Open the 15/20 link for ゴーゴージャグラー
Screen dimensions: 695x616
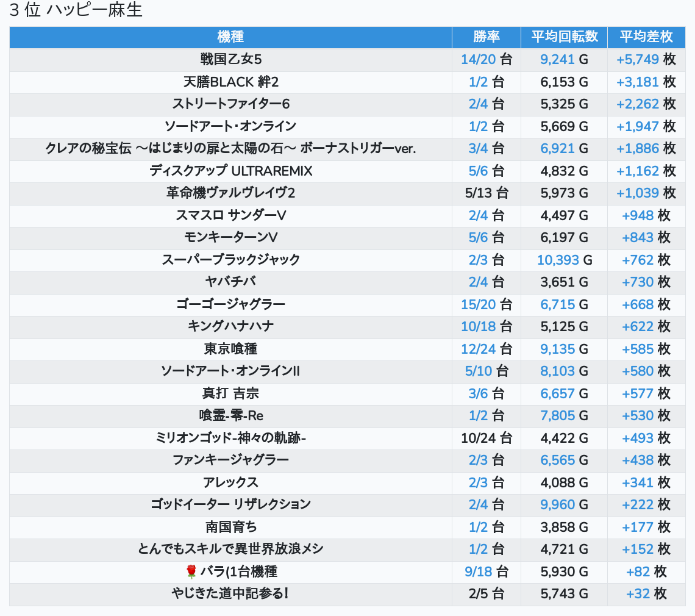[x=478, y=305]
